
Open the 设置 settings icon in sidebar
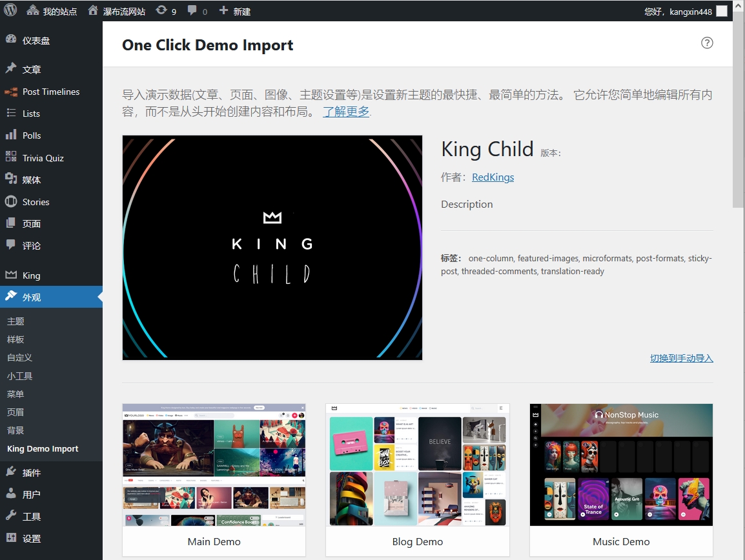tap(11, 537)
